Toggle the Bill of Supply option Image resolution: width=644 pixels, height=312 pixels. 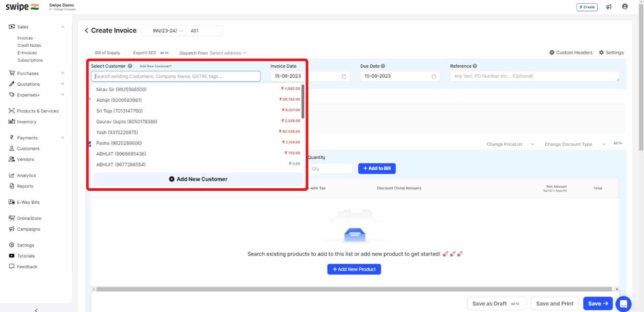click(x=90, y=53)
